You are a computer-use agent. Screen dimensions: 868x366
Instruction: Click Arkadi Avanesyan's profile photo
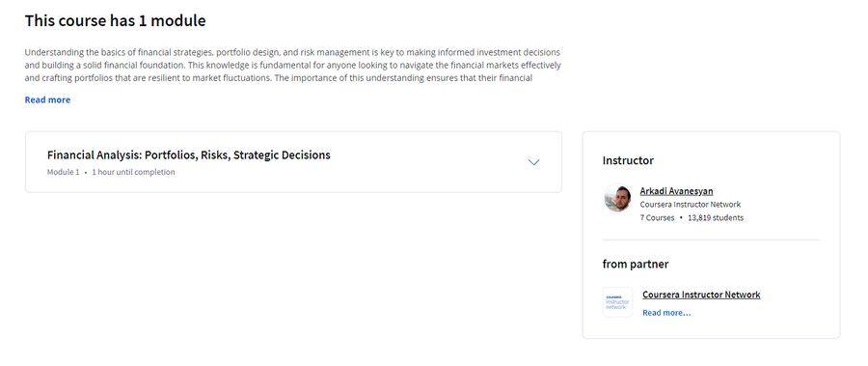tap(617, 199)
